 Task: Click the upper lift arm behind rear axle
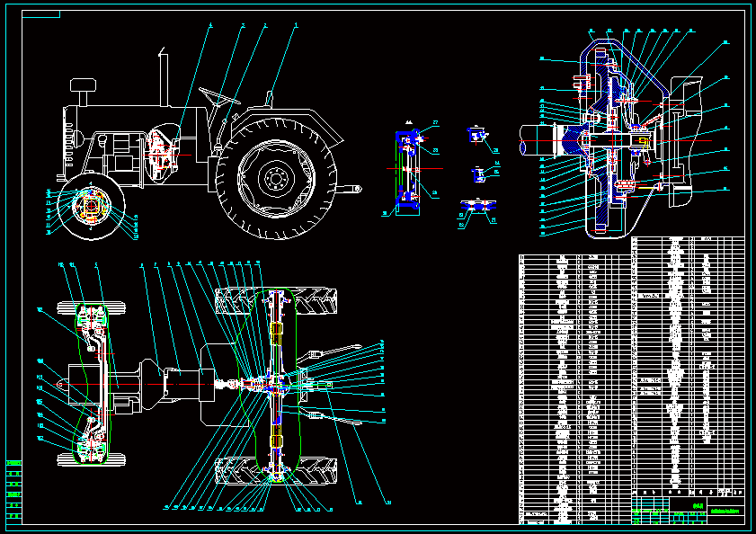click(330, 353)
